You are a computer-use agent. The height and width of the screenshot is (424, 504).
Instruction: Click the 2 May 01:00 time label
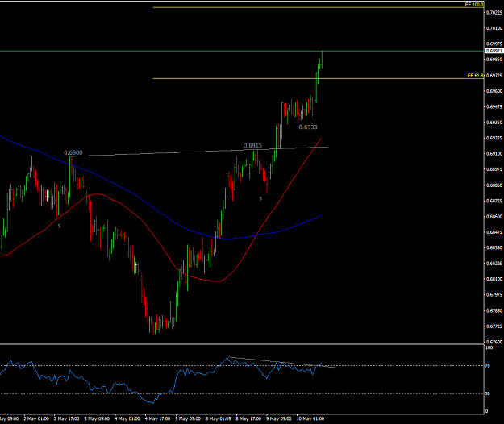pyautogui.click(x=36, y=418)
